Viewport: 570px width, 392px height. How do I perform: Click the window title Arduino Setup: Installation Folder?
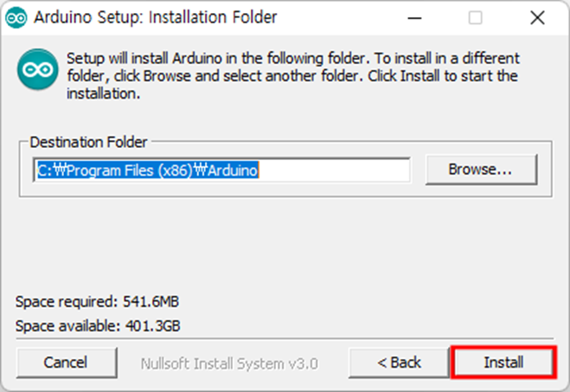tap(156, 17)
